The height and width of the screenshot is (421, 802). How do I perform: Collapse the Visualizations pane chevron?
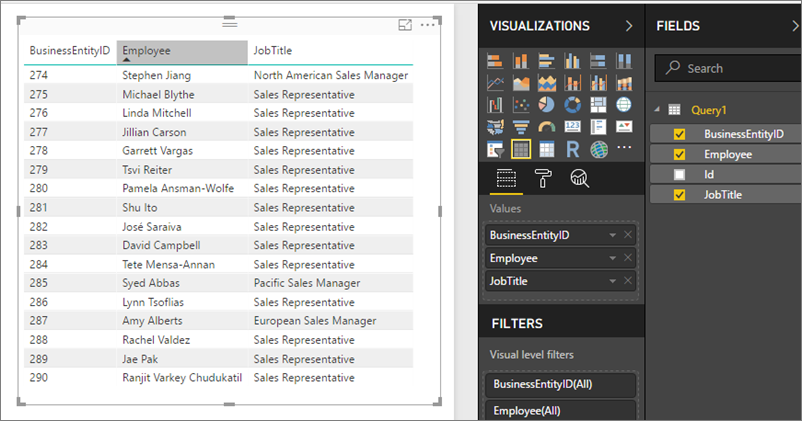(x=628, y=26)
